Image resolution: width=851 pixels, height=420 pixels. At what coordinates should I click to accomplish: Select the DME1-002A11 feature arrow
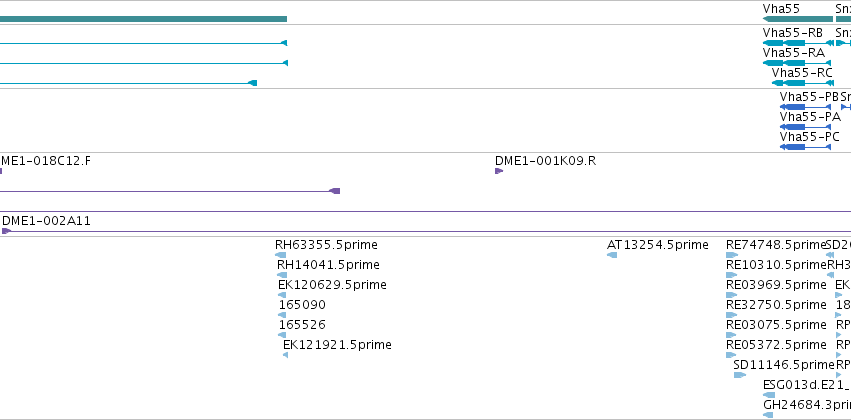[x=7, y=231]
